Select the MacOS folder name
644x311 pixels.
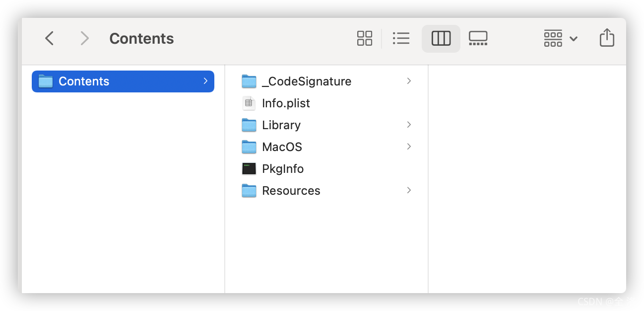[x=282, y=147]
